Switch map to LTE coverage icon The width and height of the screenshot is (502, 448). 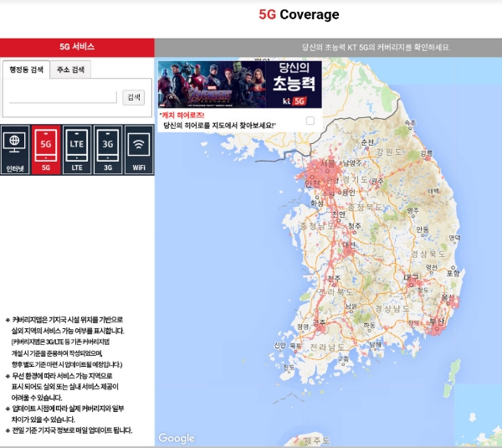[77, 150]
